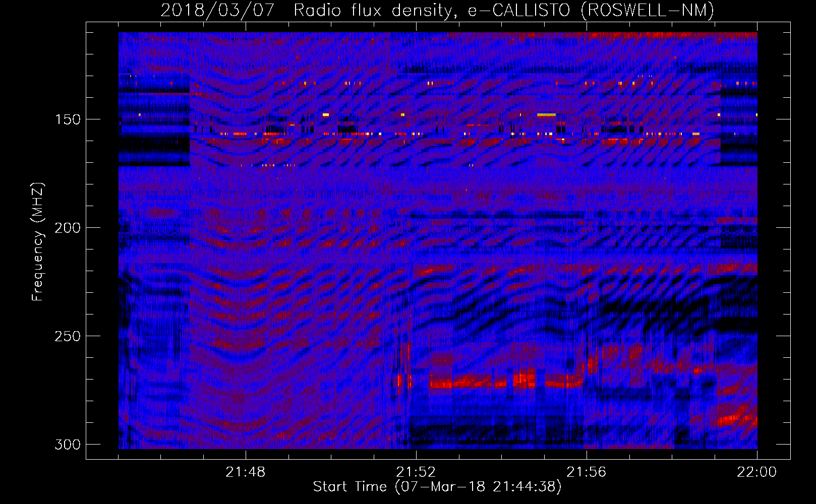Screen dimensions: 816x504
Task: Click the 'Frequency (MHZ)' axis label
Action: tap(38, 242)
